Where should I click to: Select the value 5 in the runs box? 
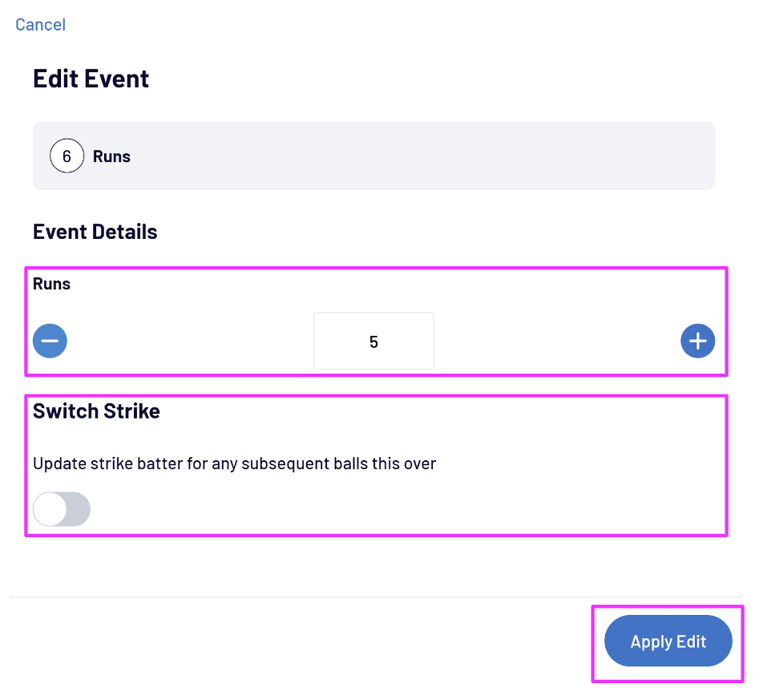click(373, 342)
